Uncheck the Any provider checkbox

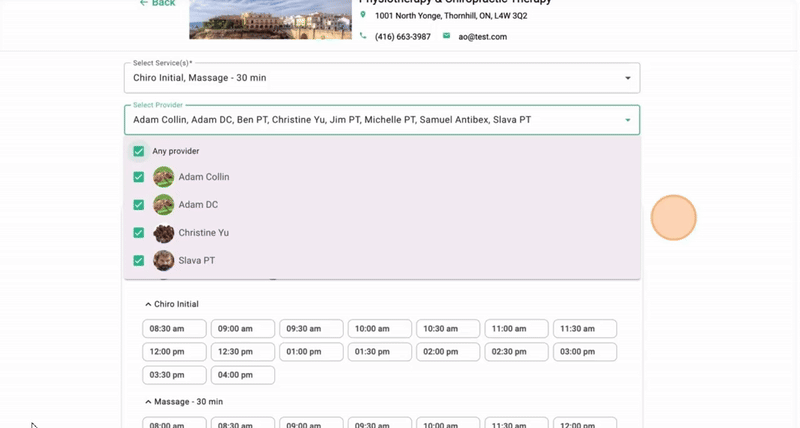139,151
